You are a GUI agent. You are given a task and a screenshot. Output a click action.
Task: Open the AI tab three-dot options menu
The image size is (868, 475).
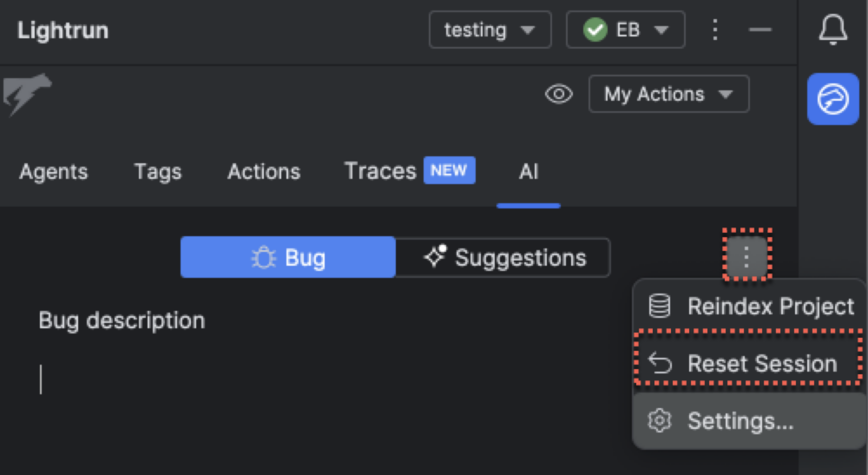pyautogui.click(x=746, y=257)
